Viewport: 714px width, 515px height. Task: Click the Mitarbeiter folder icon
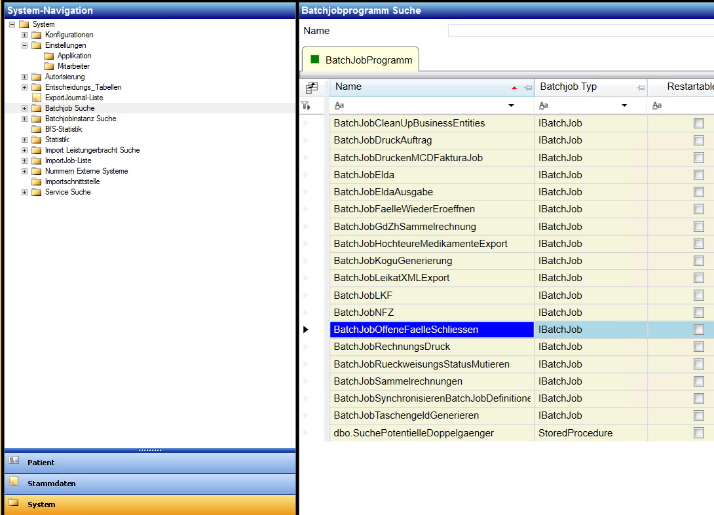point(49,66)
